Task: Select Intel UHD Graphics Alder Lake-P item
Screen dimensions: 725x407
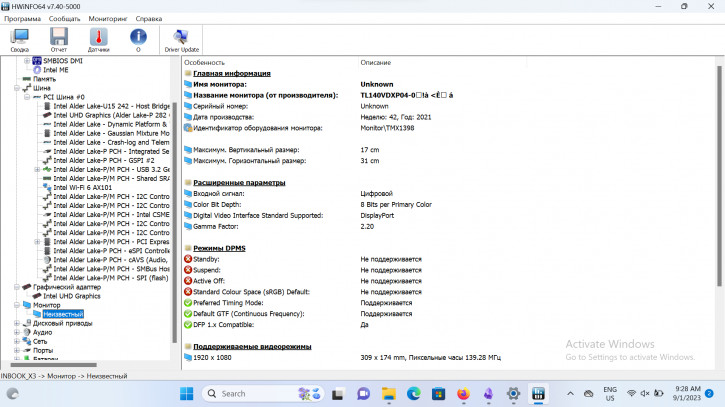Action: coord(111,115)
